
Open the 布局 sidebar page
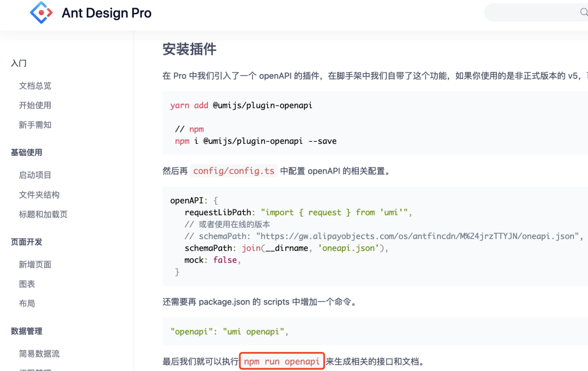point(27,303)
